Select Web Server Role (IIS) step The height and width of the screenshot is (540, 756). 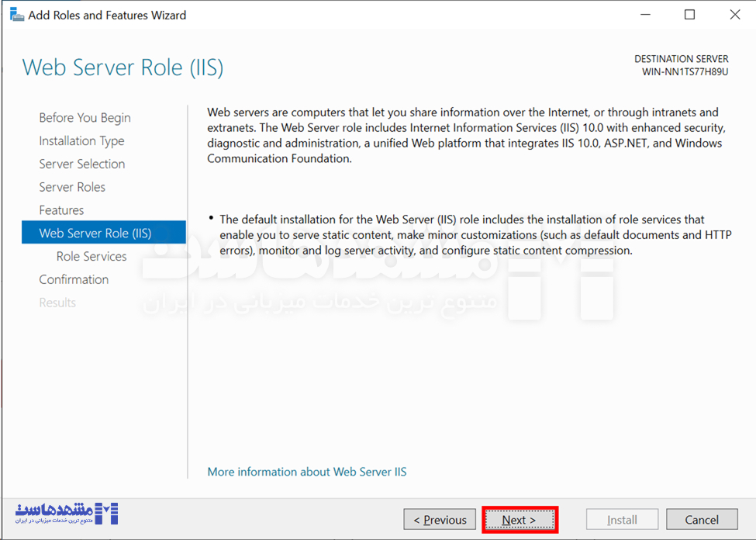pyautogui.click(x=104, y=233)
